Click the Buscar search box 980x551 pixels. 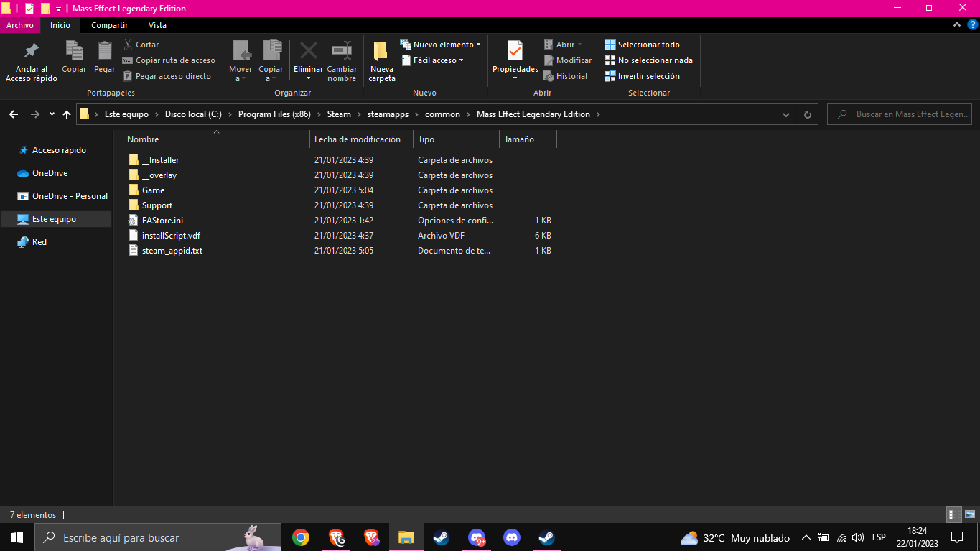pos(901,114)
